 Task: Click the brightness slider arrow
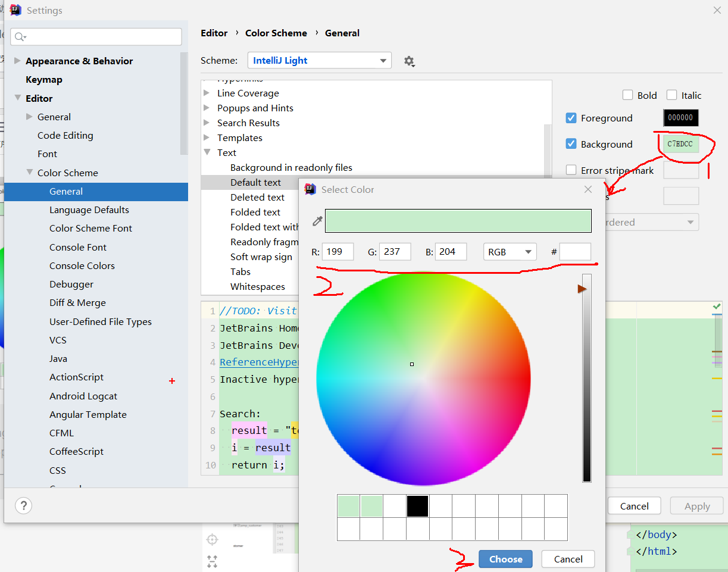coord(582,289)
